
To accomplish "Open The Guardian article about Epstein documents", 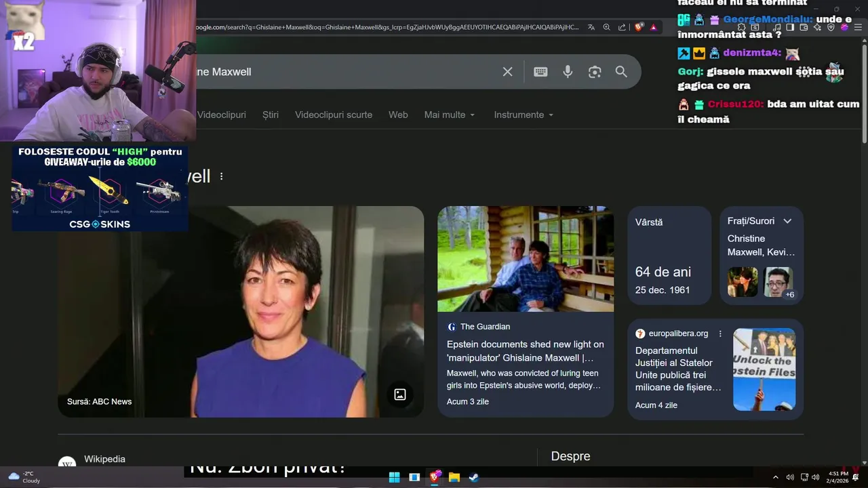I will pyautogui.click(x=525, y=351).
